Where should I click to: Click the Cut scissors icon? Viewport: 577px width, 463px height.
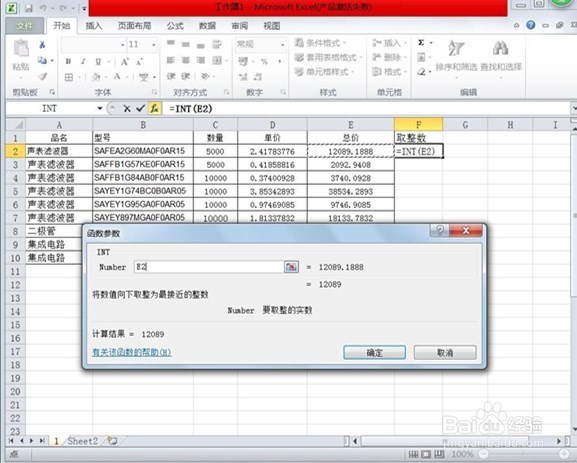tap(42, 45)
